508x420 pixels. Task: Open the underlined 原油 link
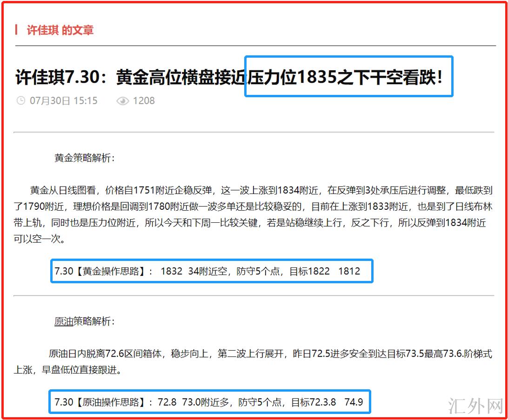64,321
